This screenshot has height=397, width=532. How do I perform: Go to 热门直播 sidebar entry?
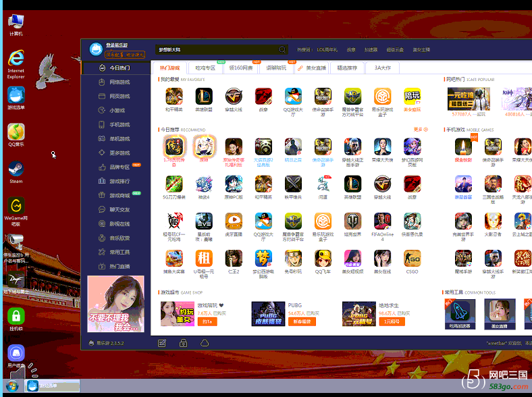tap(115, 267)
